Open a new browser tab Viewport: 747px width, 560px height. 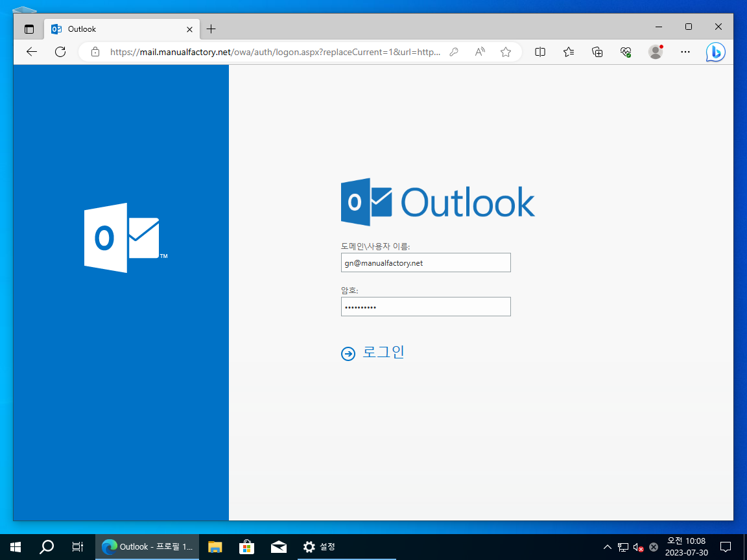(x=211, y=29)
